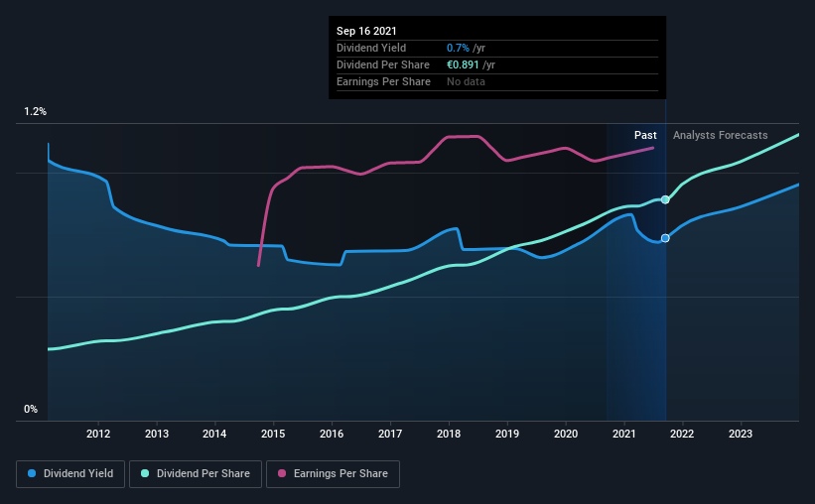The width and height of the screenshot is (815, 504).
Task: Click the 2020 x-axis label
Action: click(566, 434)
